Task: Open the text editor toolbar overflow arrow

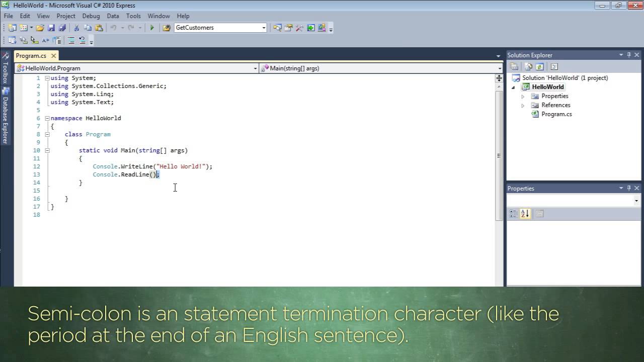Action: pos(91,42)
